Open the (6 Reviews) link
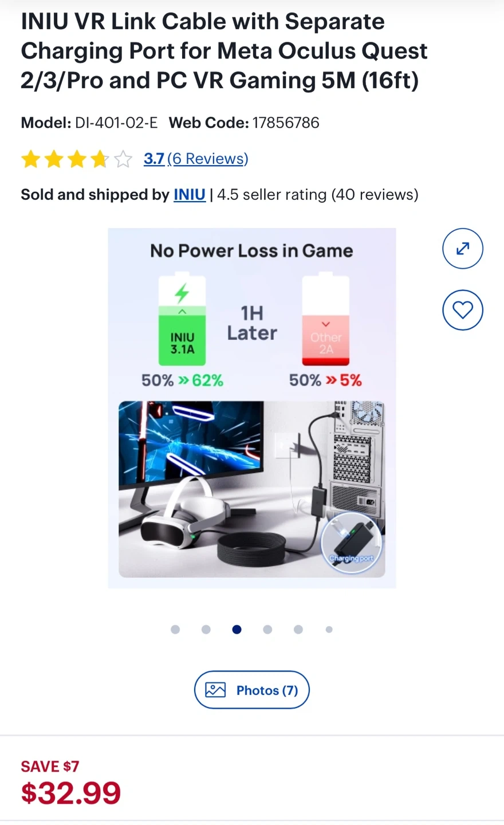This screenshot has width=504, height=825. click(208, 159)
